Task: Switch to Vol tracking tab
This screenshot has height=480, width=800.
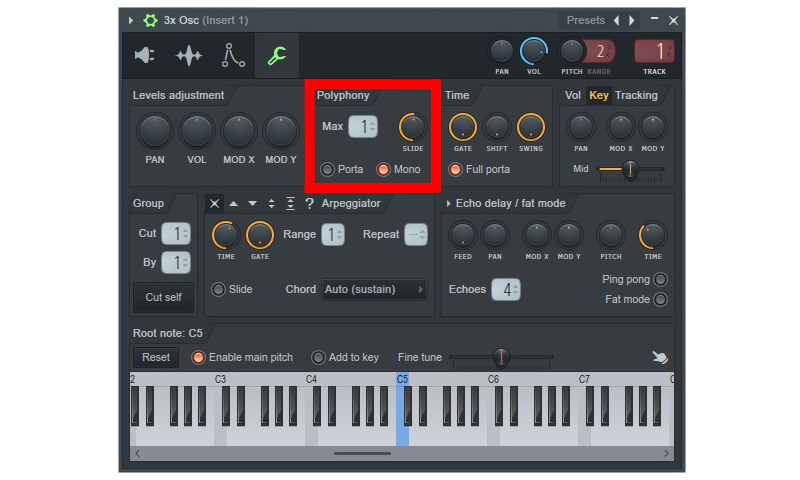Action: 572,95
